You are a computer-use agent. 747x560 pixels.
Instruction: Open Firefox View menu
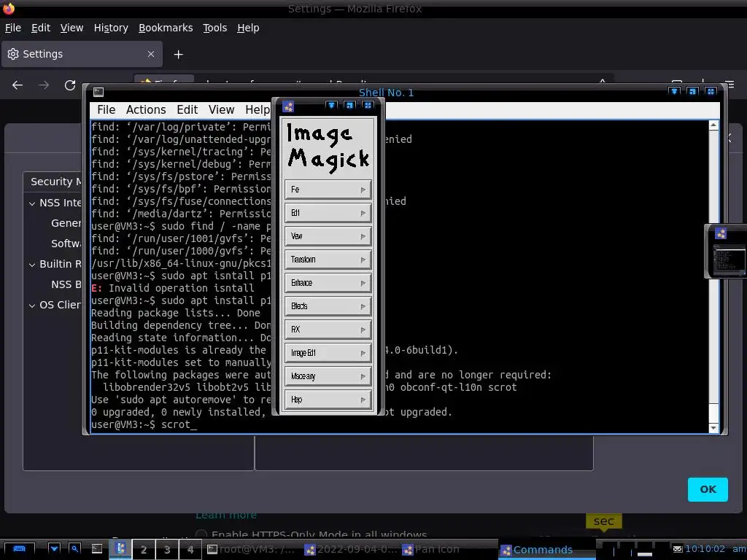[71, 28]
